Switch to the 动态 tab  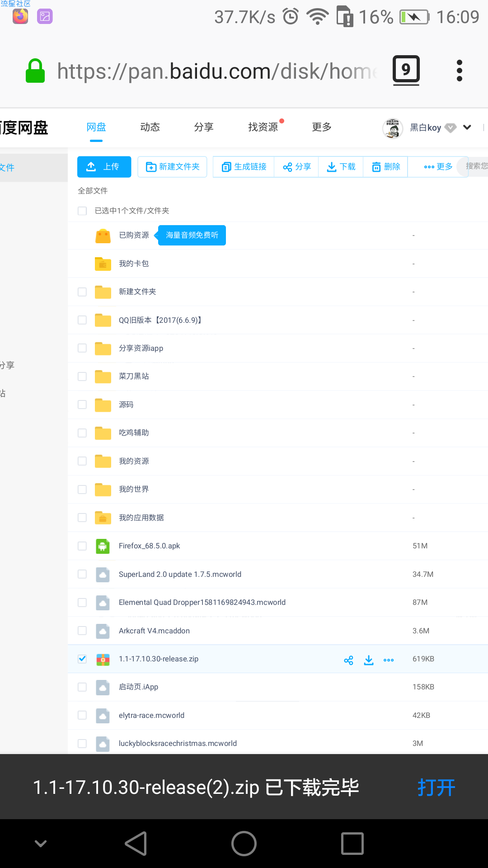pos(150,127)
